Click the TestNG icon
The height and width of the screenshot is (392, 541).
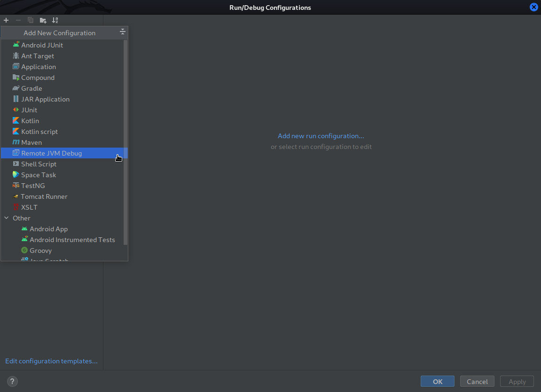pyautogui.click(x=16, y=185)
